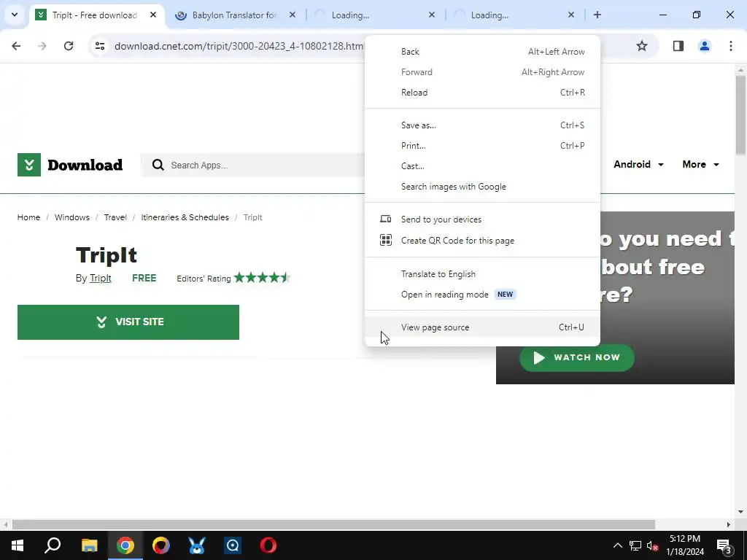
Task: Choose View page source
Action: [482, 327]
